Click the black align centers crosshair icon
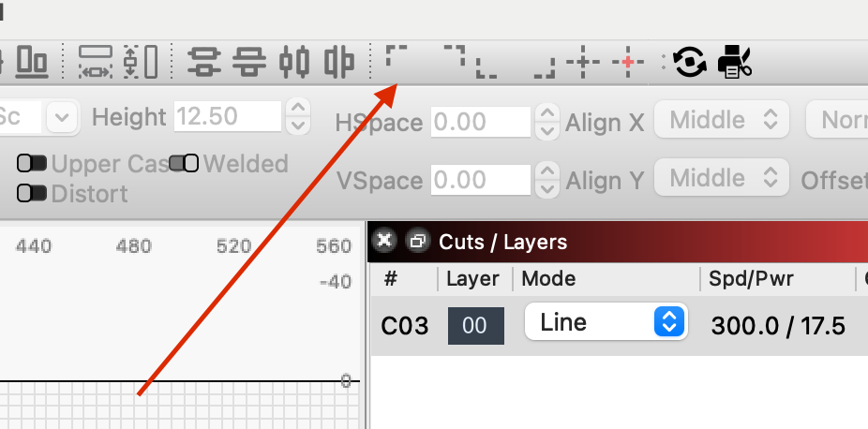 582,62
